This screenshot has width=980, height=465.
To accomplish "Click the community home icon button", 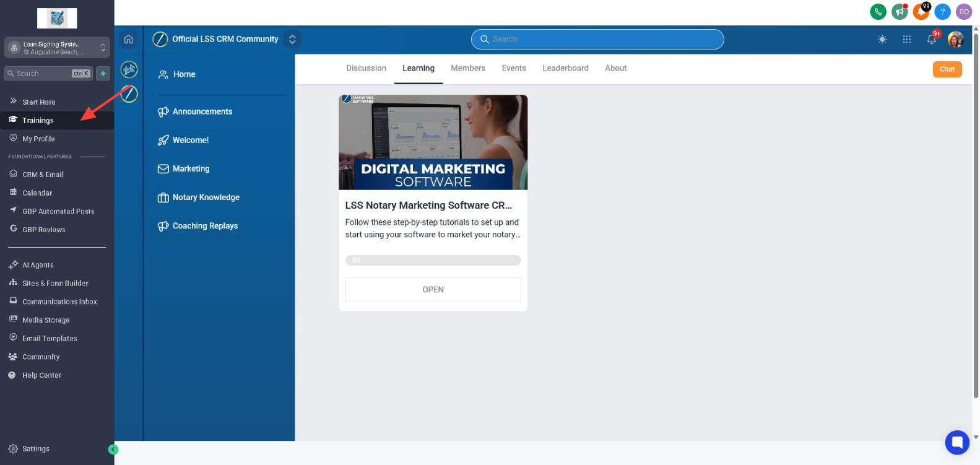I will pos(129,40).
